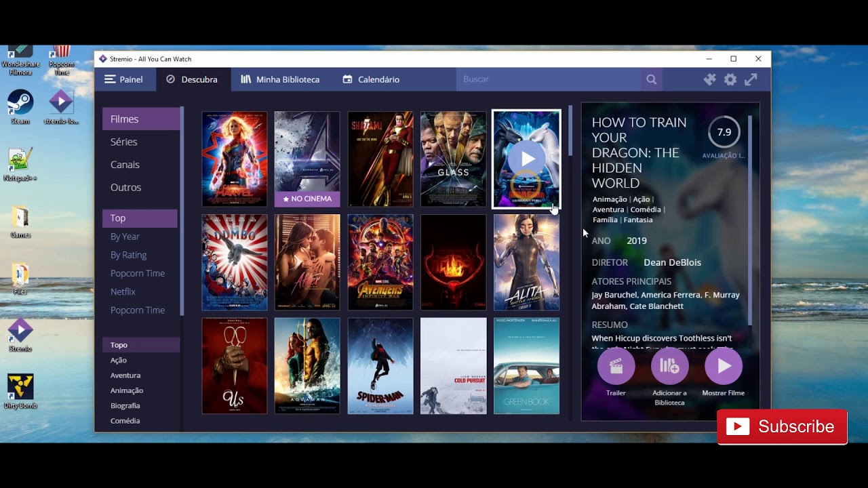
Task: Open the Notepad++ desktop icon
Action: click(20, 165)
